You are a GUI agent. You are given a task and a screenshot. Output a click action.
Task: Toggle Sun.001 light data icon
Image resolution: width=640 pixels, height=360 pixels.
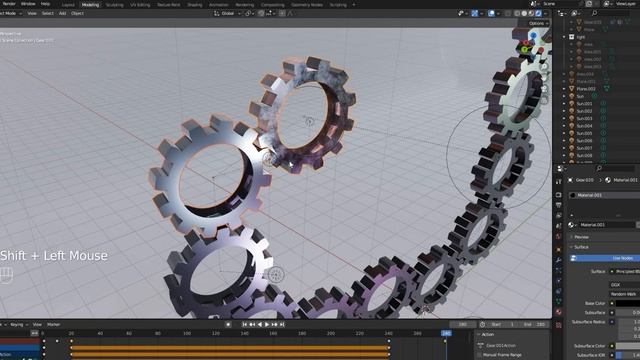[x=603, y=104]
